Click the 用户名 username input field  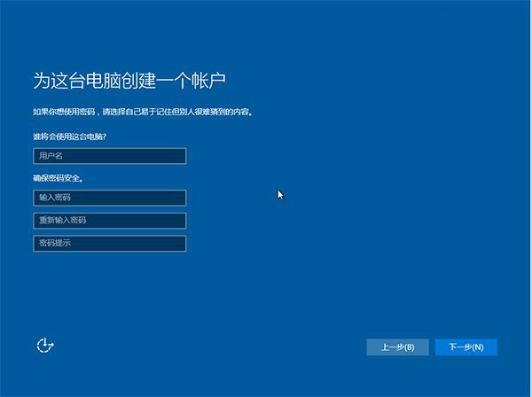pyautogui.click(x=110, y=156)
